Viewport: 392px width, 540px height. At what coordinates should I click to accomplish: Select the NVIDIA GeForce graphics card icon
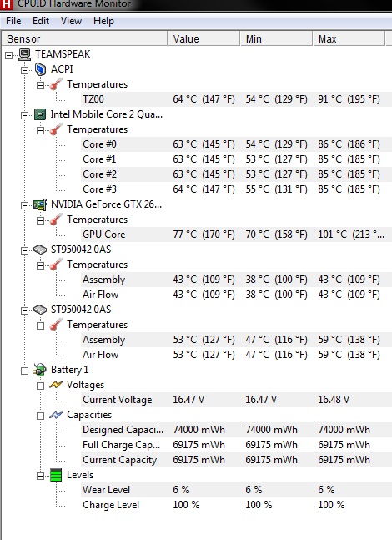(x=40, y=204)
